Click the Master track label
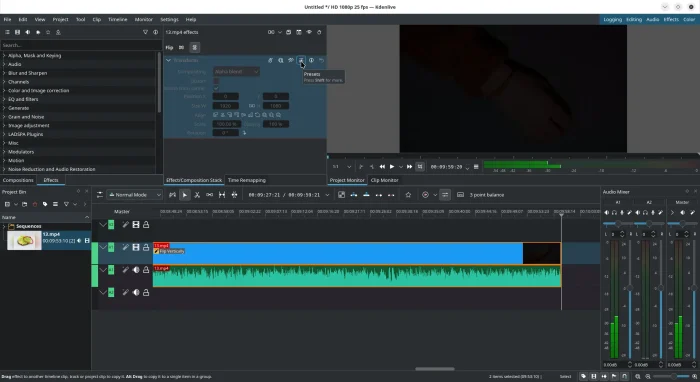 click(x=122, y=212)
